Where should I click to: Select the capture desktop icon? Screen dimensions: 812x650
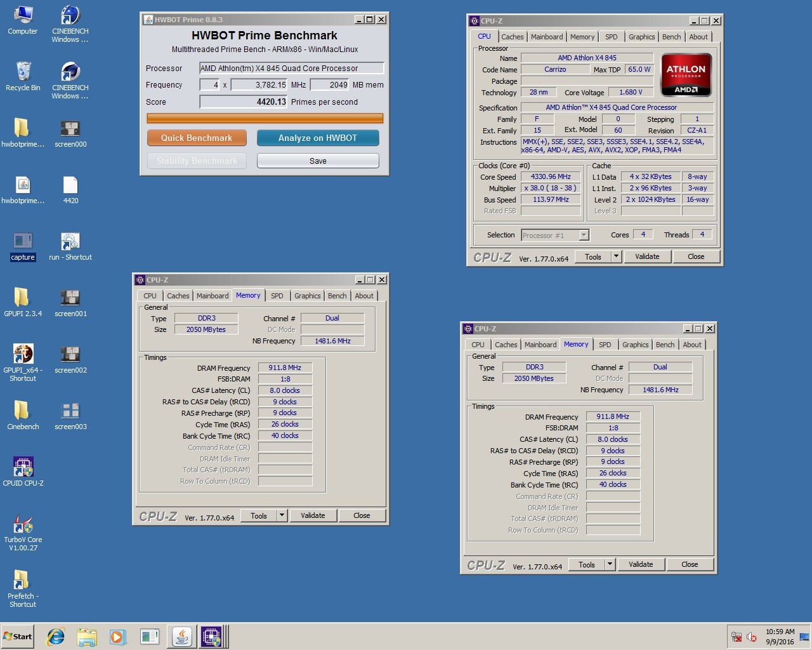[x=23, y=246]
